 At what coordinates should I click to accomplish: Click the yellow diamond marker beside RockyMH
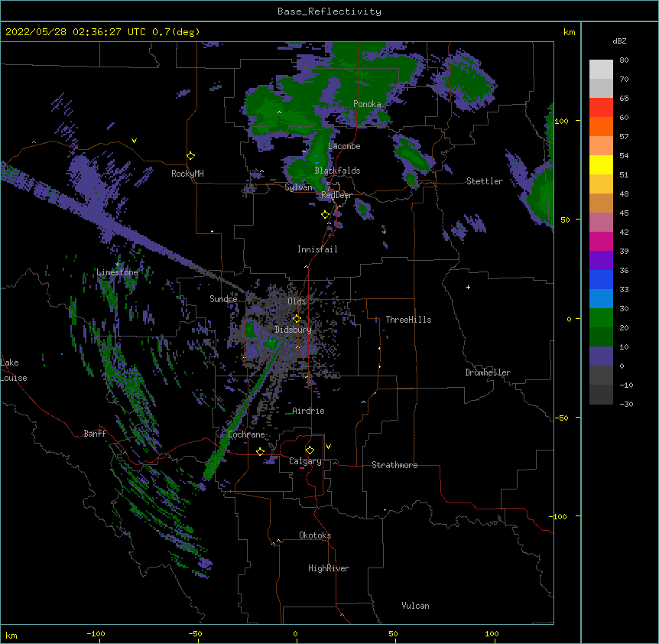191,156
